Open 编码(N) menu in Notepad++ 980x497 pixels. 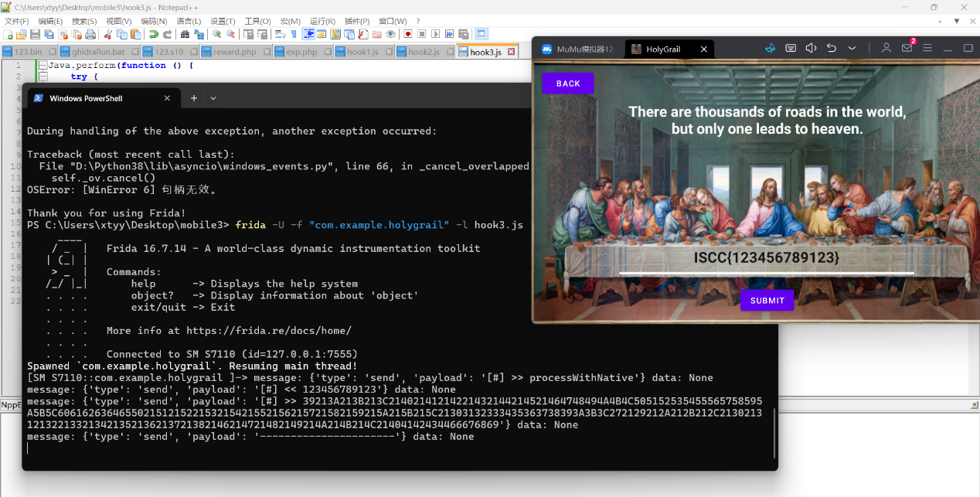[154, 21]
